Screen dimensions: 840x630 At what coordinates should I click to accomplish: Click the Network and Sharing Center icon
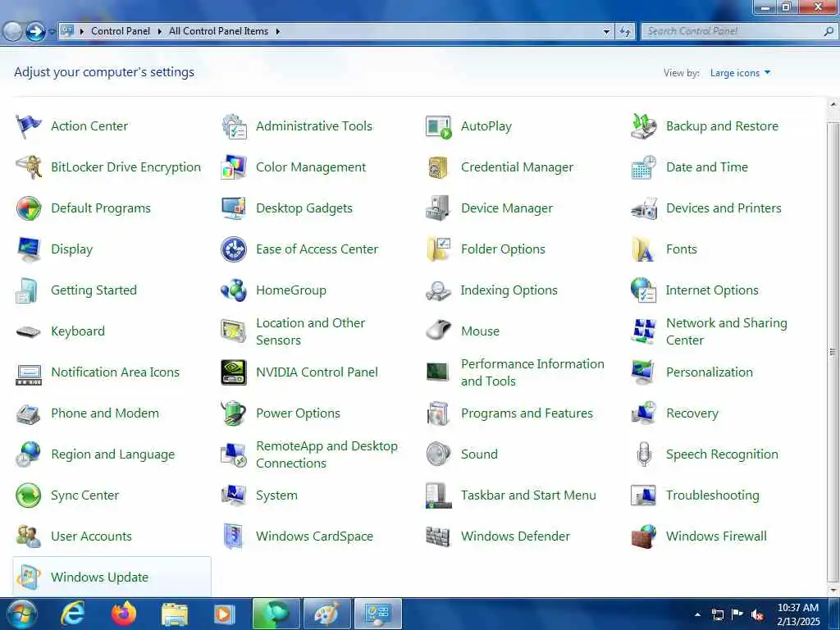(x=643, y=331)
